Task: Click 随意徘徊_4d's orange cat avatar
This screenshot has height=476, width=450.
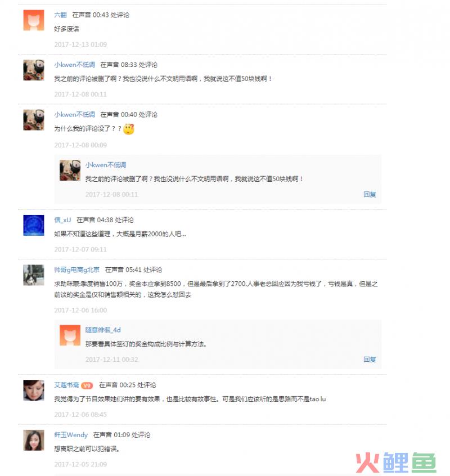Action: 70,335
